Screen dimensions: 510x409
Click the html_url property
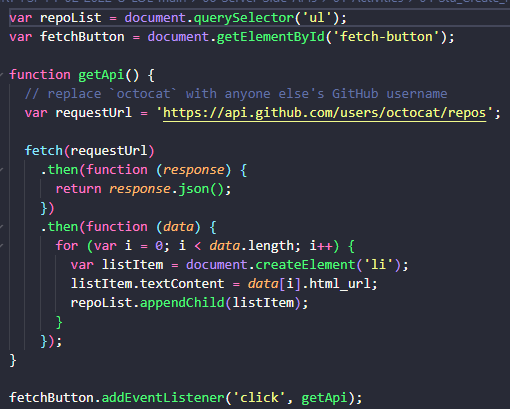pyautogui.click(x=340, y=284)
